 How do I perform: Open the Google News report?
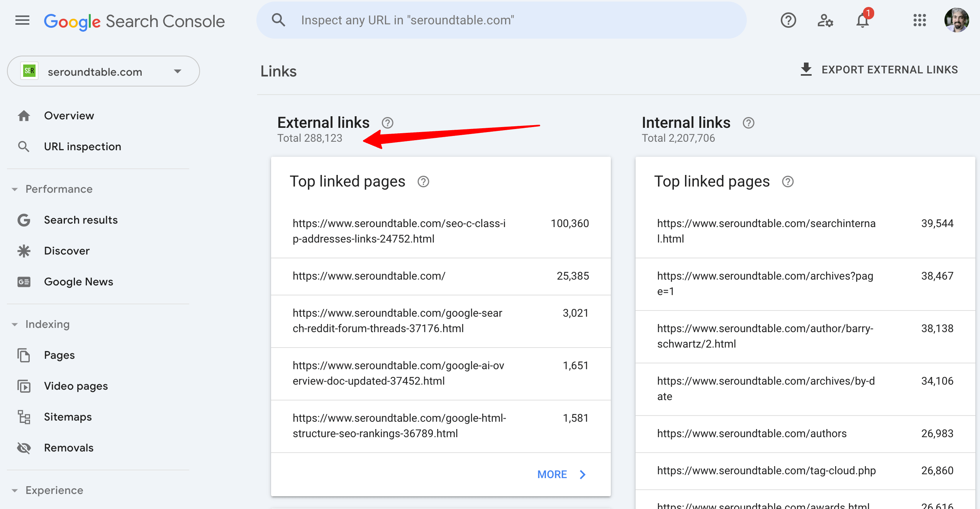coord(78,282)
